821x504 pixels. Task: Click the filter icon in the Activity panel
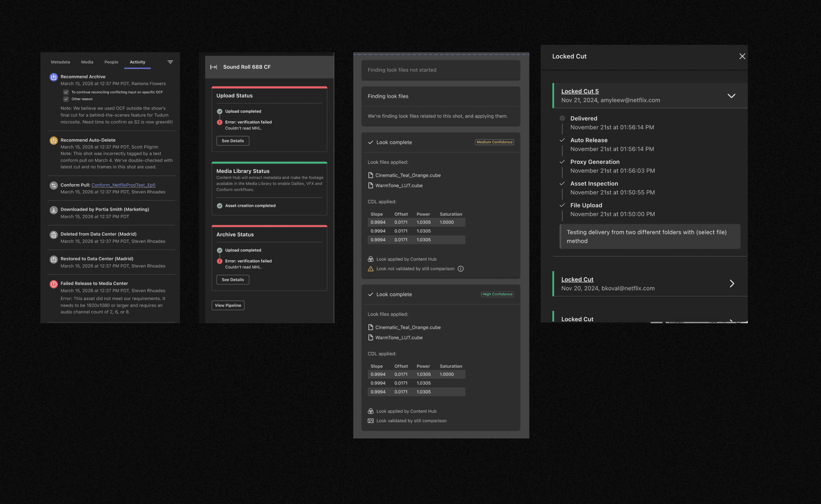point(170,62)
